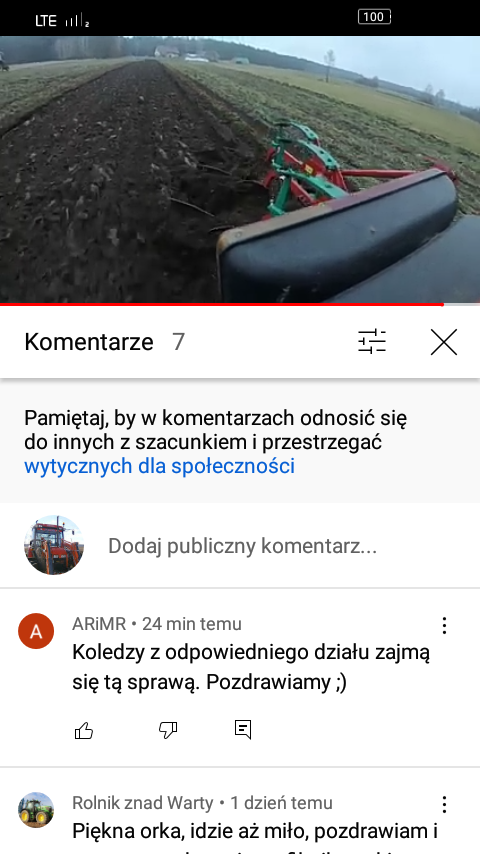Close the Komentarze panel
The image size is (480, 854).
pyautogui.click(x=443, y=342)
